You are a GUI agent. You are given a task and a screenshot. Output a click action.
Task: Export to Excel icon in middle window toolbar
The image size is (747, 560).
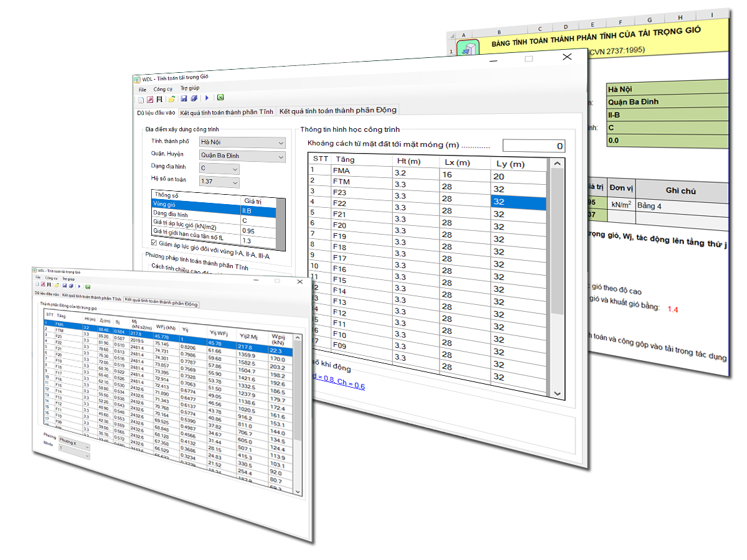(x=220, y=97)
